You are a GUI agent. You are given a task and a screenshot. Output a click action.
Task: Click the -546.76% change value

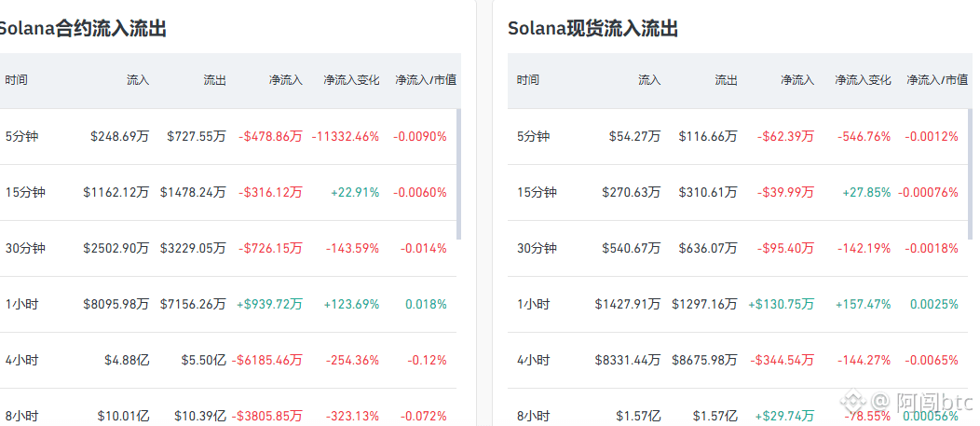point(864,136)
